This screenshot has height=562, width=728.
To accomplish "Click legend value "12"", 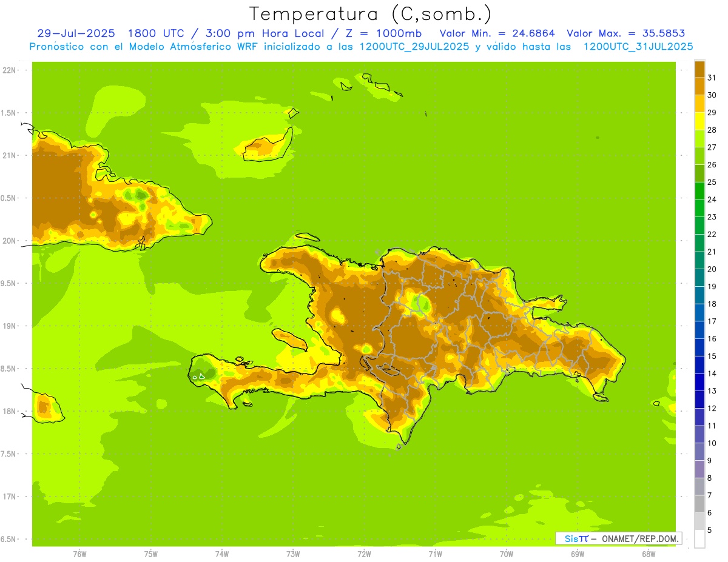I will pyautogui.click(x=712, y=409).
